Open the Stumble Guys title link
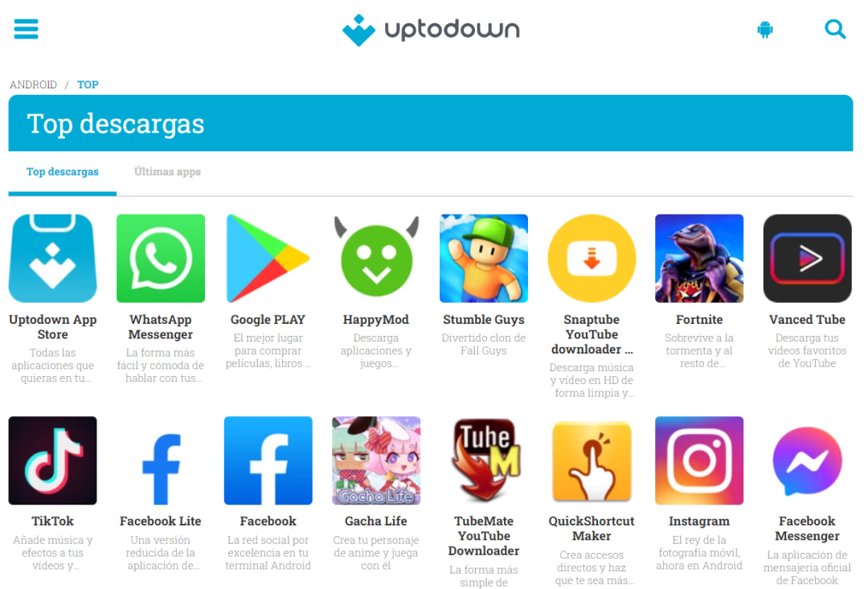Image resolution: width=868 pixels, height=589 pixels. 483,320
